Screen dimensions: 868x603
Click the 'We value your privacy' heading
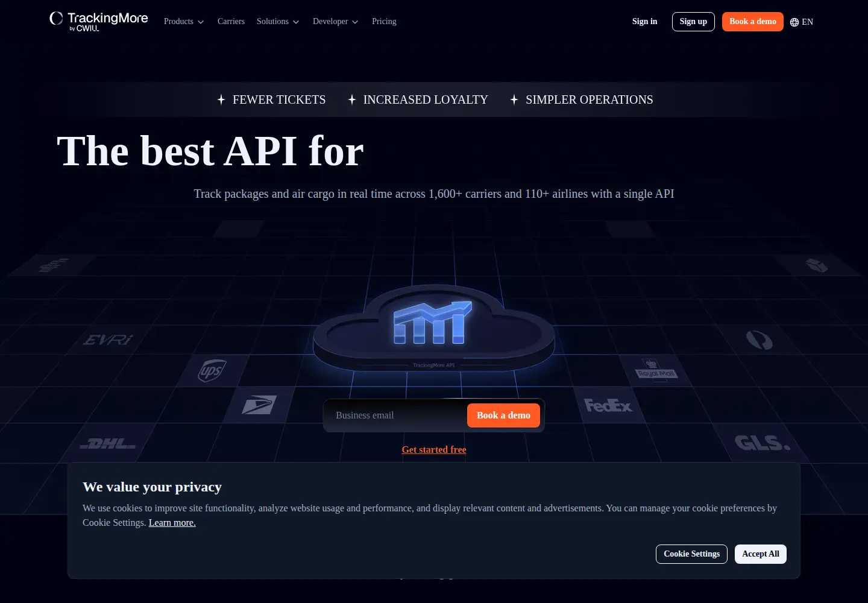[153, 487]
